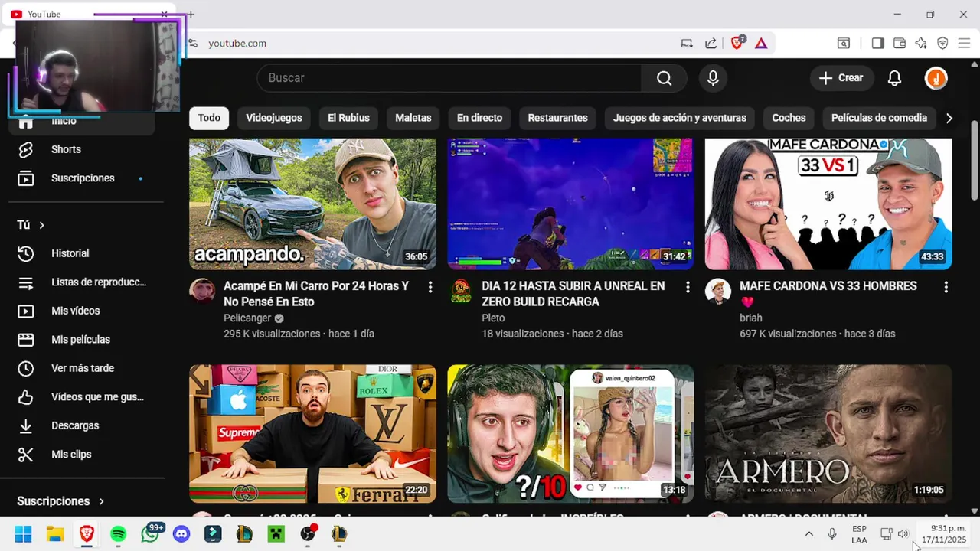Open Vídeos que me gustan
The image size is (980, 551).
82,397
